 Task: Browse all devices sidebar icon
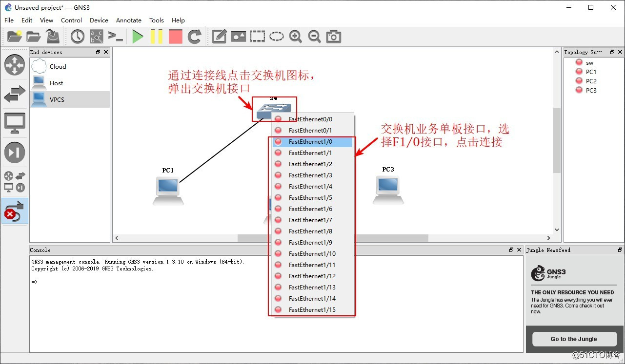15,182
